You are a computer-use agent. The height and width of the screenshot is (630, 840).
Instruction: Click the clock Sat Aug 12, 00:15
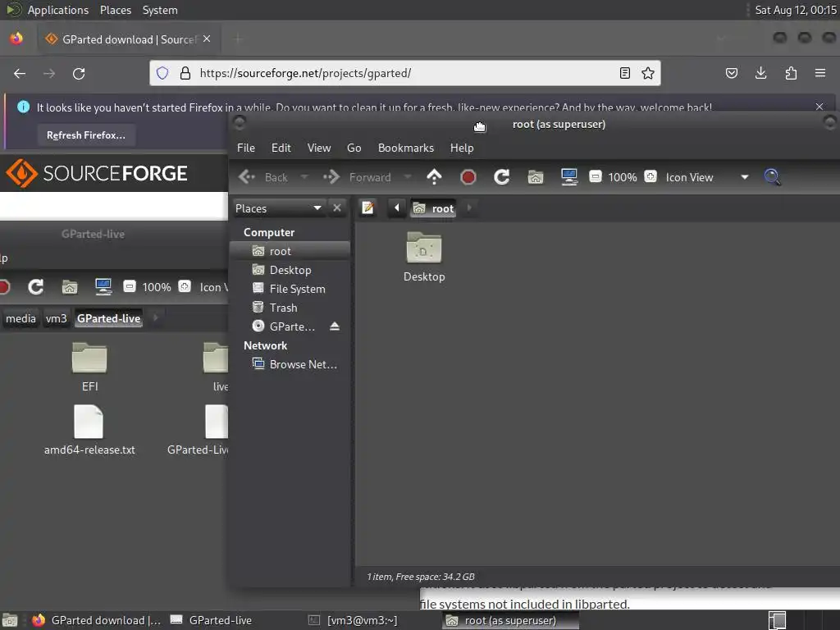(x=796, y=10)
